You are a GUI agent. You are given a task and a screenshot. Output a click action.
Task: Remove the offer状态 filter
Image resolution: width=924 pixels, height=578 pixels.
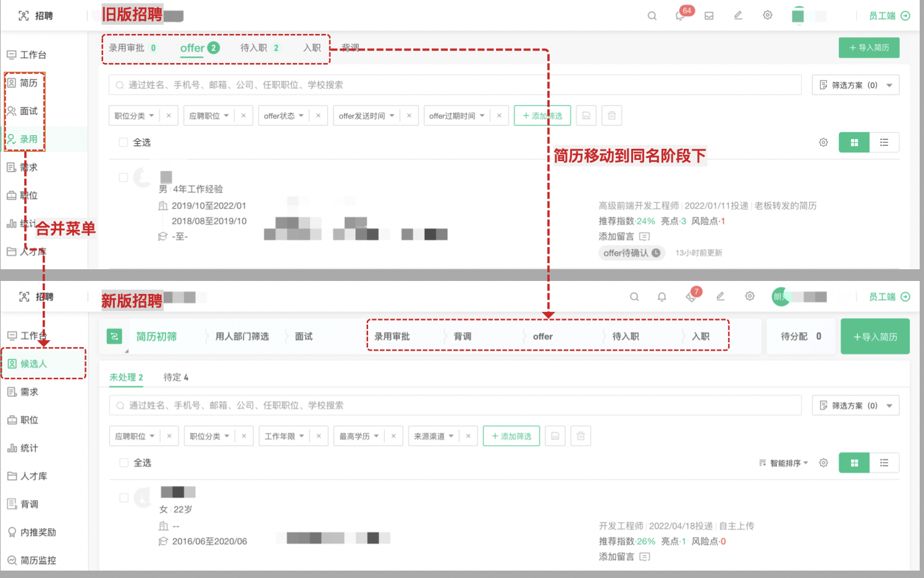pyautogui.click(x=318, y=115)
